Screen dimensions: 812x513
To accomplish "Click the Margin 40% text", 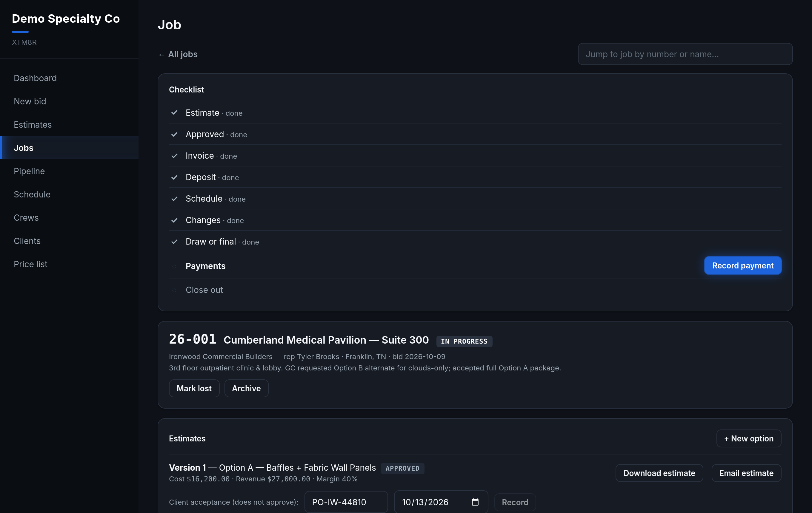I will 337,479.
